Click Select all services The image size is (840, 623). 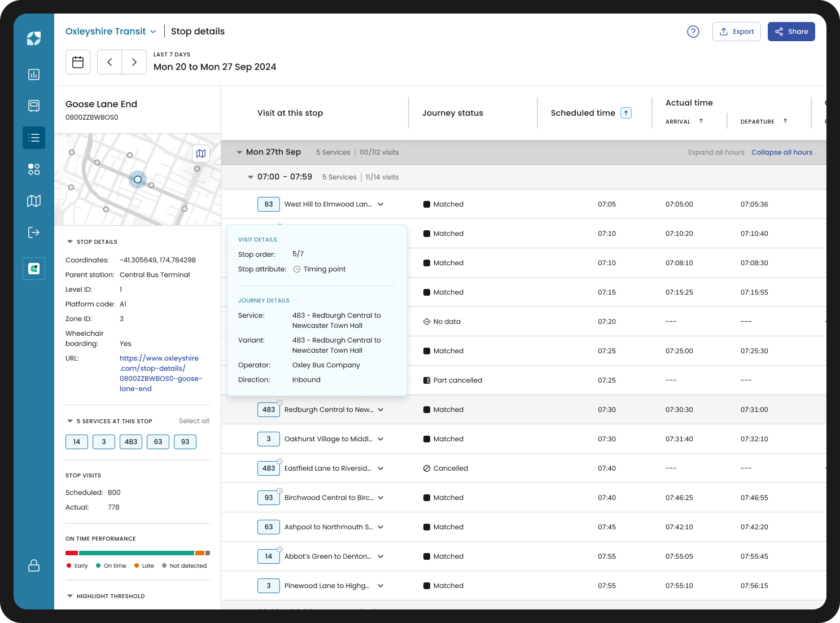pyautogui.click(x=194, y=421)
